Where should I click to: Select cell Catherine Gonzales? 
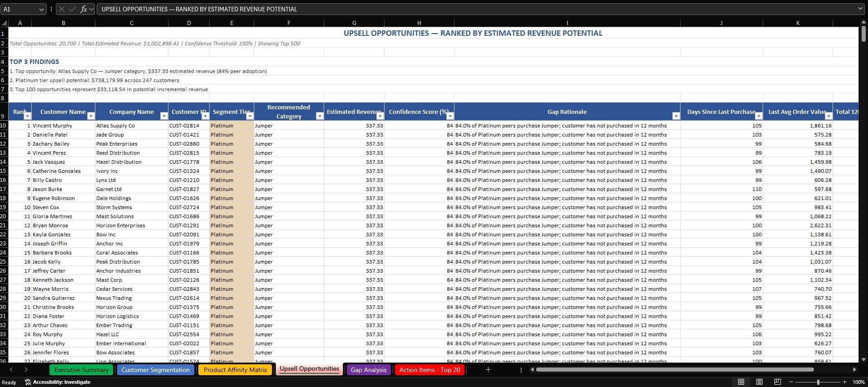(x=63, y=171)
